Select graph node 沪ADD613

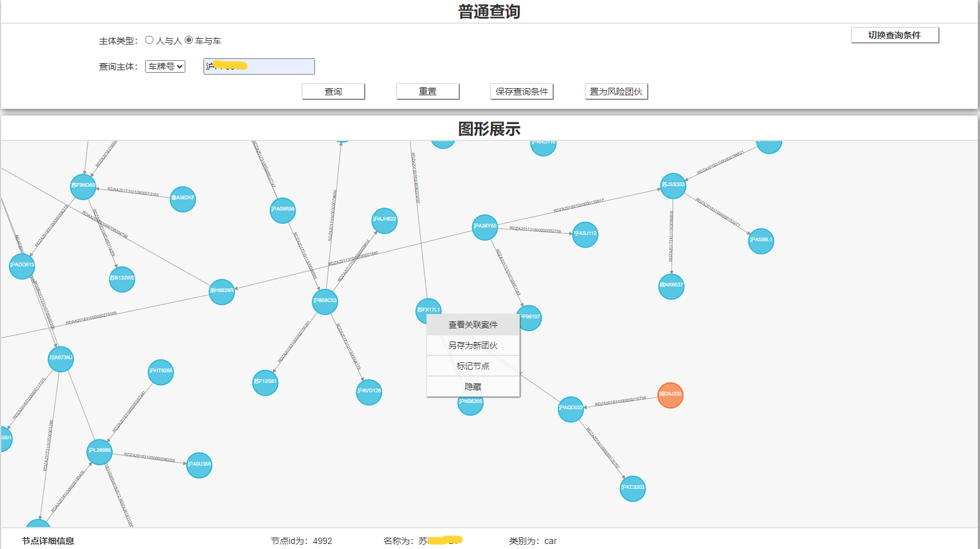[x=22, y=266]
